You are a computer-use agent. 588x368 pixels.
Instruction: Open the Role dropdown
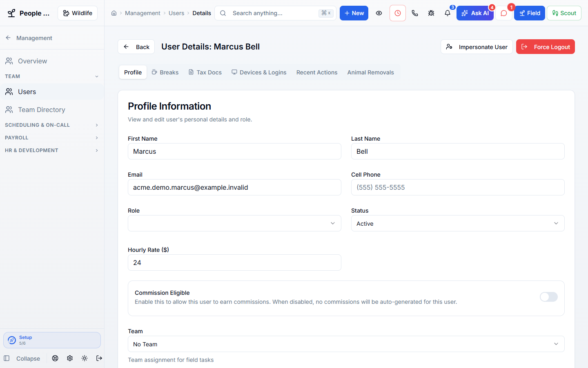tap(234, 223)
